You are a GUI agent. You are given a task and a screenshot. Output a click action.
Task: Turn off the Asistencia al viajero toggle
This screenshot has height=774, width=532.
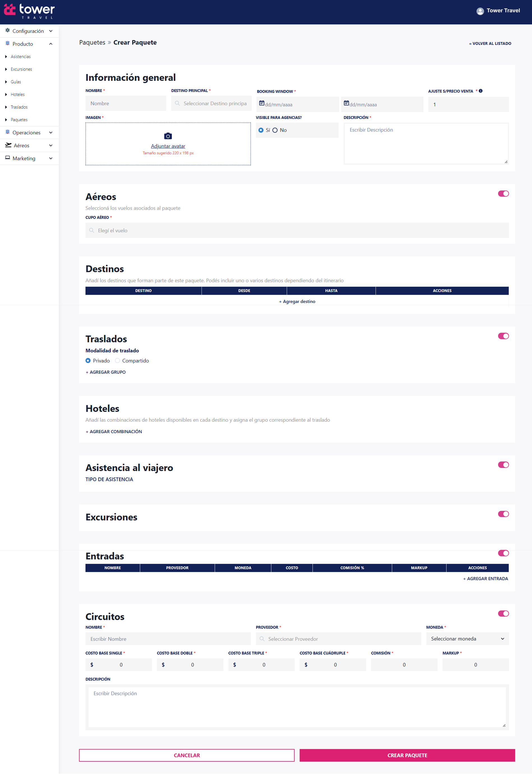click(503, 465)
